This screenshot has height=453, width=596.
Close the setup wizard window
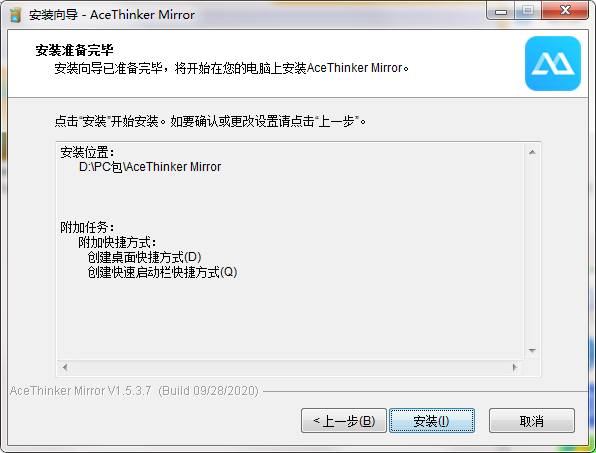coord(565,11)
